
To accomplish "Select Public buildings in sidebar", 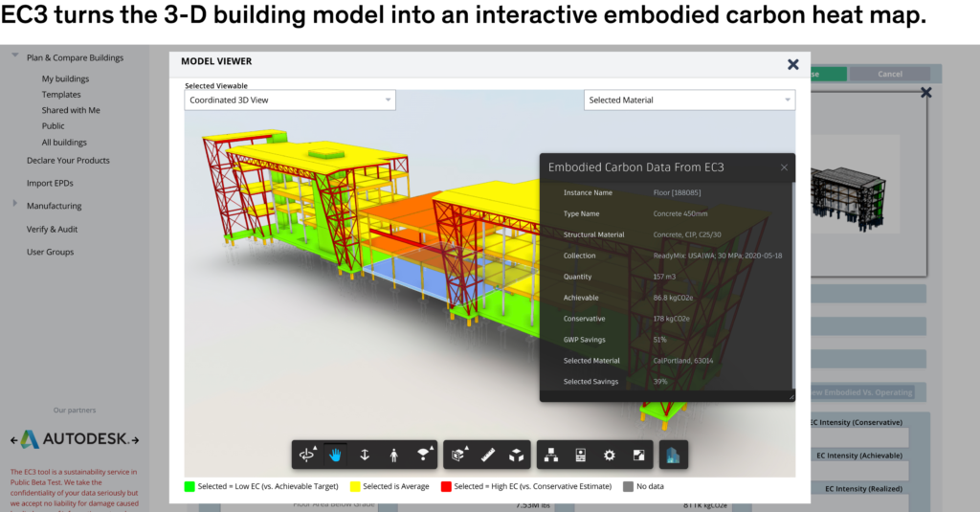I will point(54,125).
